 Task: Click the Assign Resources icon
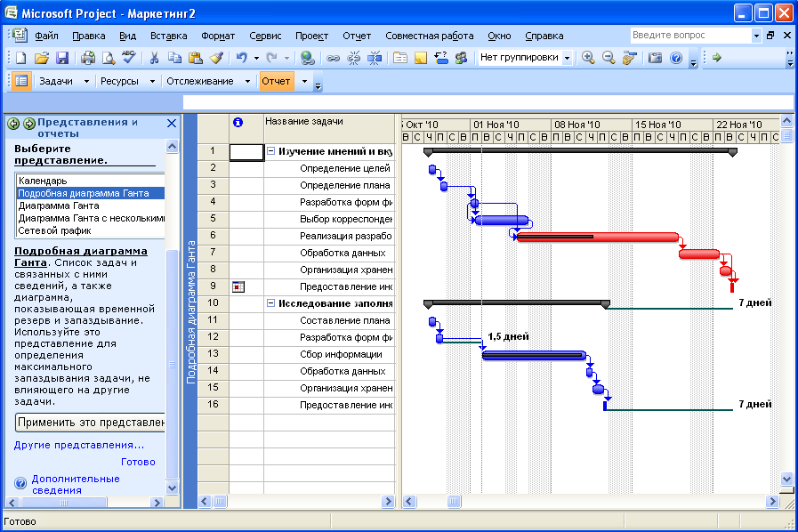[x=462, y=58]
